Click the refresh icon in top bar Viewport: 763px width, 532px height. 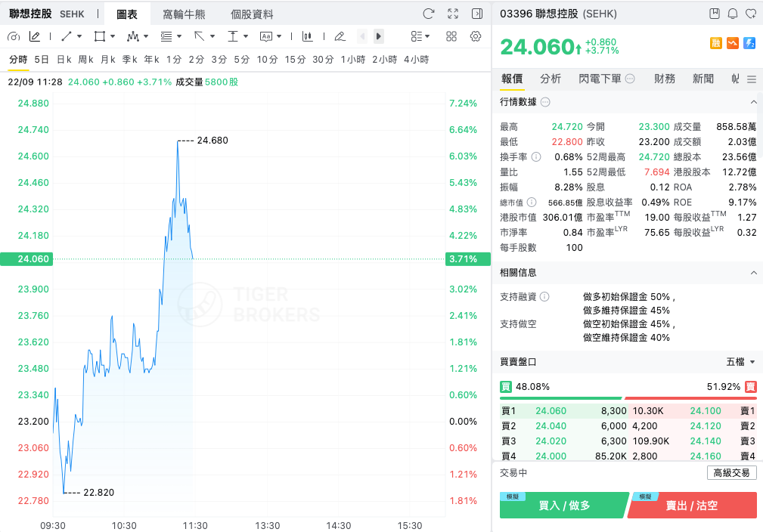(428, 14)
